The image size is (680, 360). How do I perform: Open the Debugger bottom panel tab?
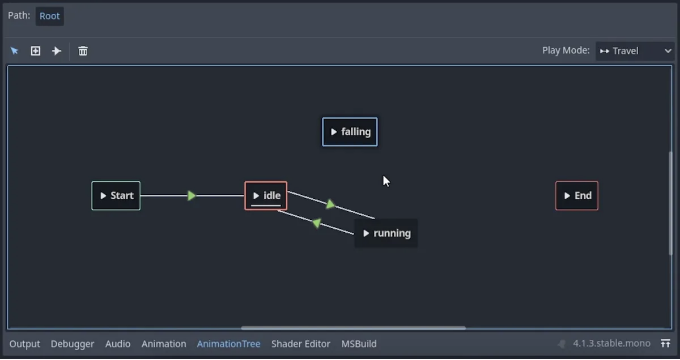(72, 344)
